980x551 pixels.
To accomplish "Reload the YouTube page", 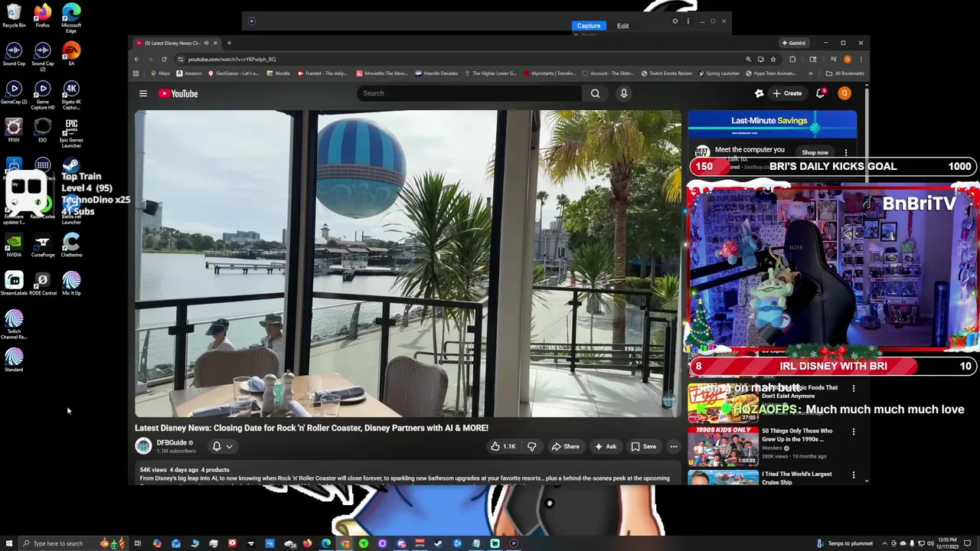I will (164, 59).
